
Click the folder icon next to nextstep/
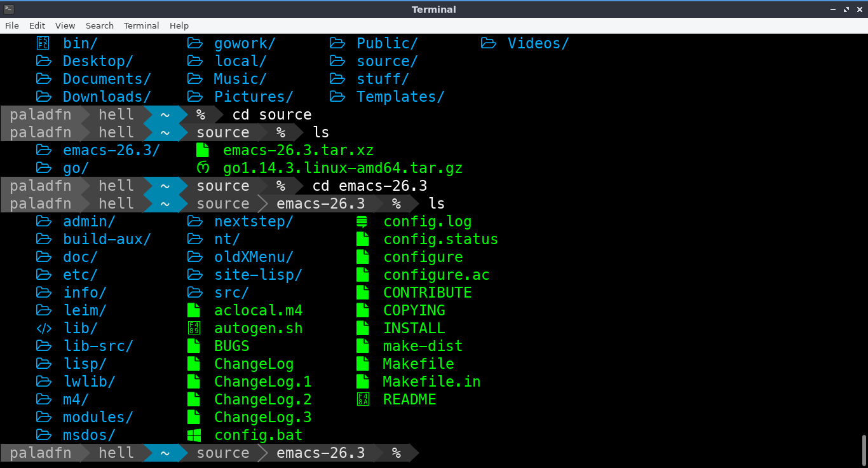pyautogui.click(x=195, y=221)
